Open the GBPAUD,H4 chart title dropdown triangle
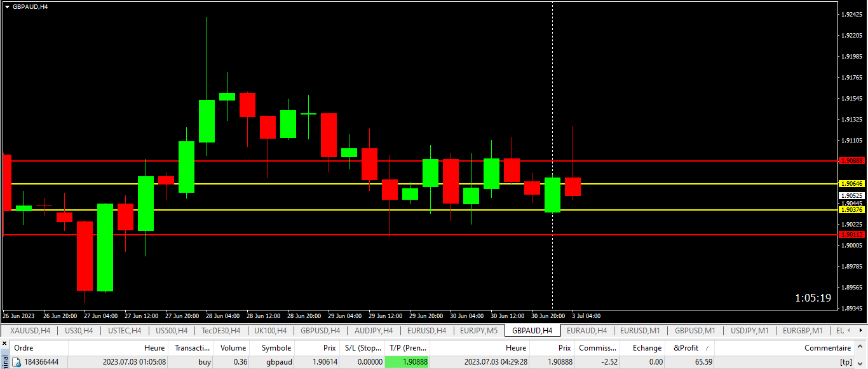The width and height of the screenshot is (868, 369). pyautogui.click(x=7, y=6)
